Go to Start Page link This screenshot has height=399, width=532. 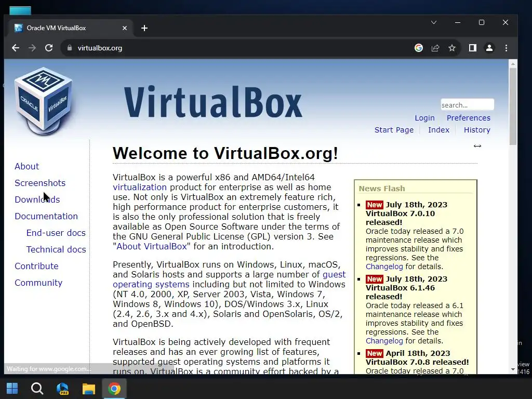point(394,130)
